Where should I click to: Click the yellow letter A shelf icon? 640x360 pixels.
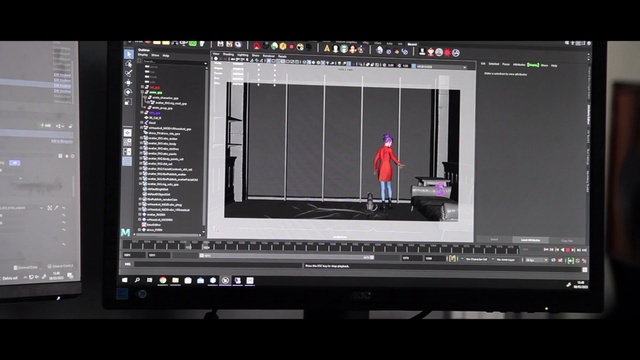click(327, 49)
